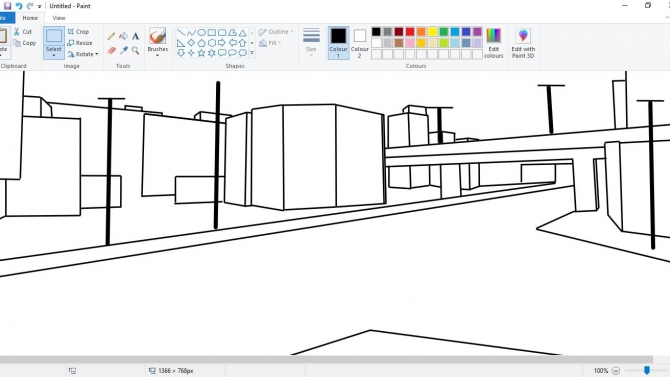The width and height of the screenshot is (670, 377).
Task: Click zoom out minus button
Action: point(616,371)
